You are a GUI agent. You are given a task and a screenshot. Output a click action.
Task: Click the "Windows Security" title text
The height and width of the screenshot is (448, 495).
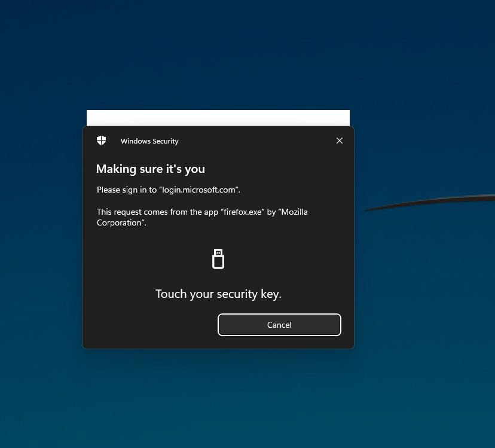149,141
